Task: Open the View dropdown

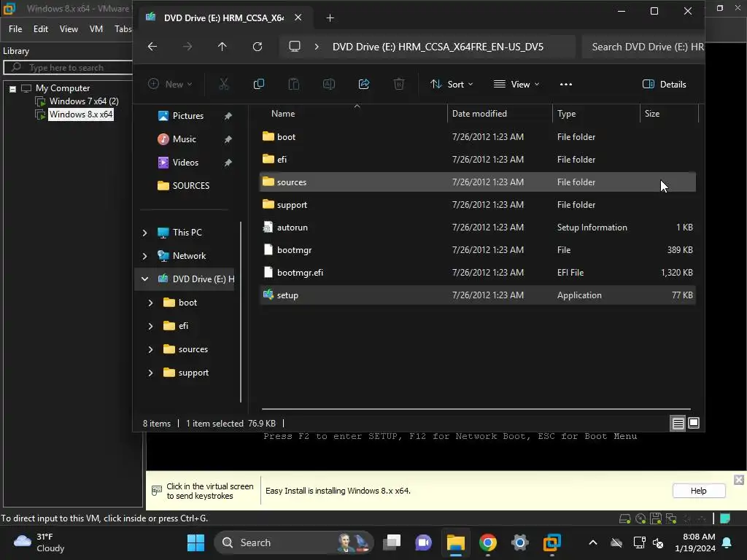Action: point(516,85)
